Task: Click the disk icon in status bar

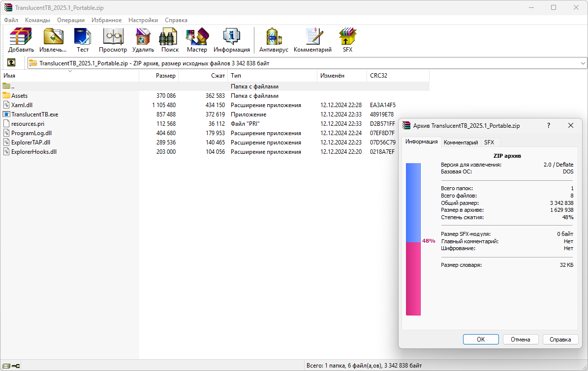Action: pos(6,366)
